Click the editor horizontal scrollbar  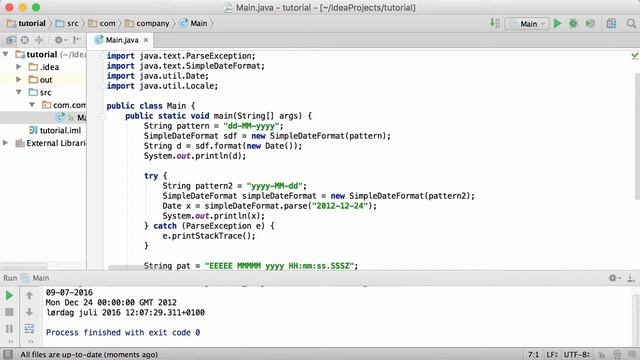click(126, 268)
